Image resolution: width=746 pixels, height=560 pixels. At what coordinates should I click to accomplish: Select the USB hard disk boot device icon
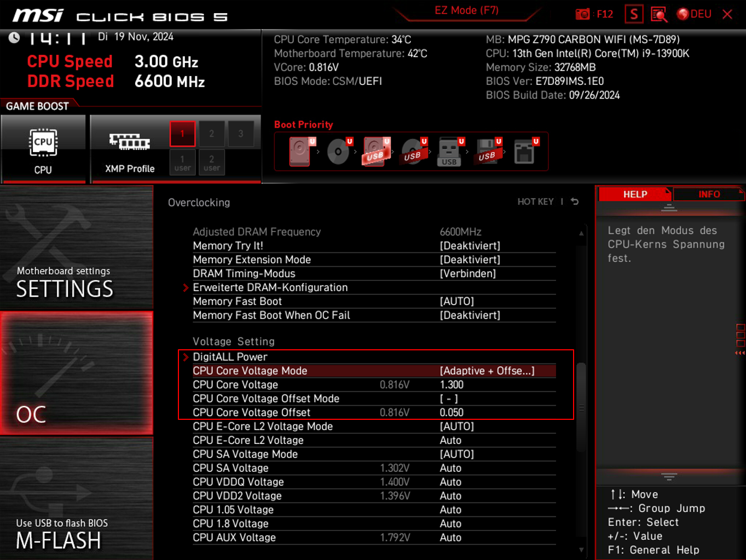point(376,152)
